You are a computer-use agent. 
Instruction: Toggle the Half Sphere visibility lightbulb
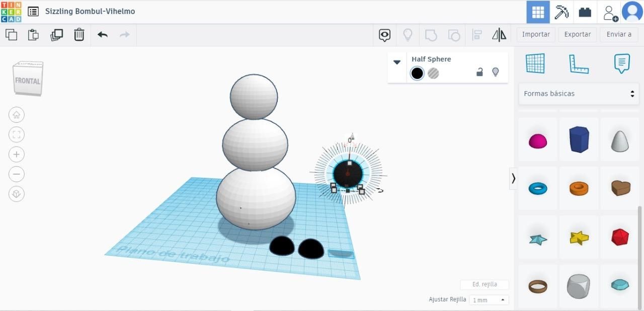coord(495,72)
